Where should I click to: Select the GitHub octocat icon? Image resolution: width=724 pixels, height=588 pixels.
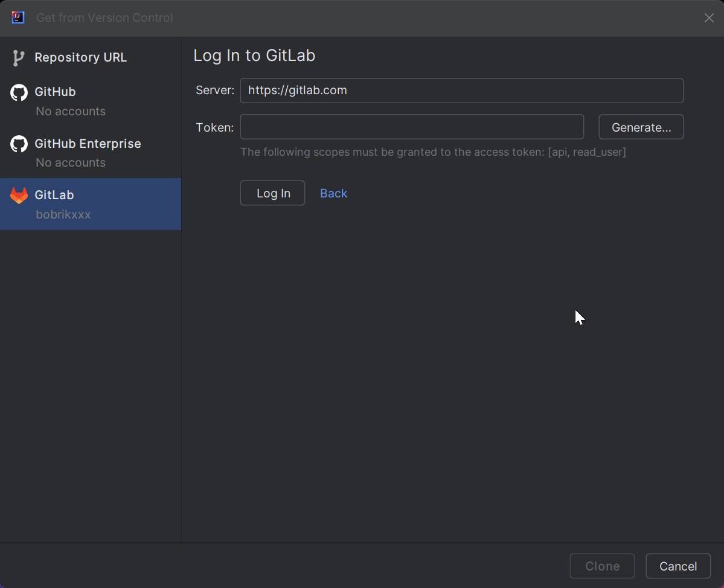pyautogui.click(x=19, y=92)
